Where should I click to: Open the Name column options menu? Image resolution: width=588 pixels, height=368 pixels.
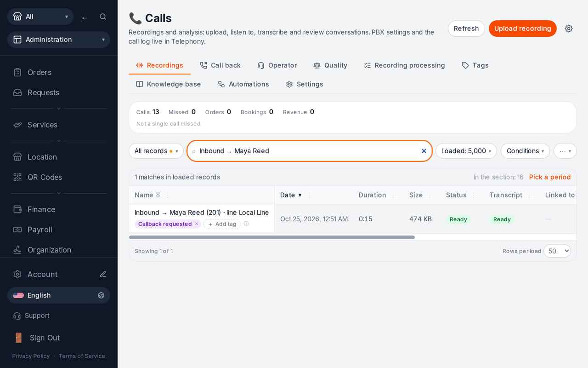[x=168, y=195]
